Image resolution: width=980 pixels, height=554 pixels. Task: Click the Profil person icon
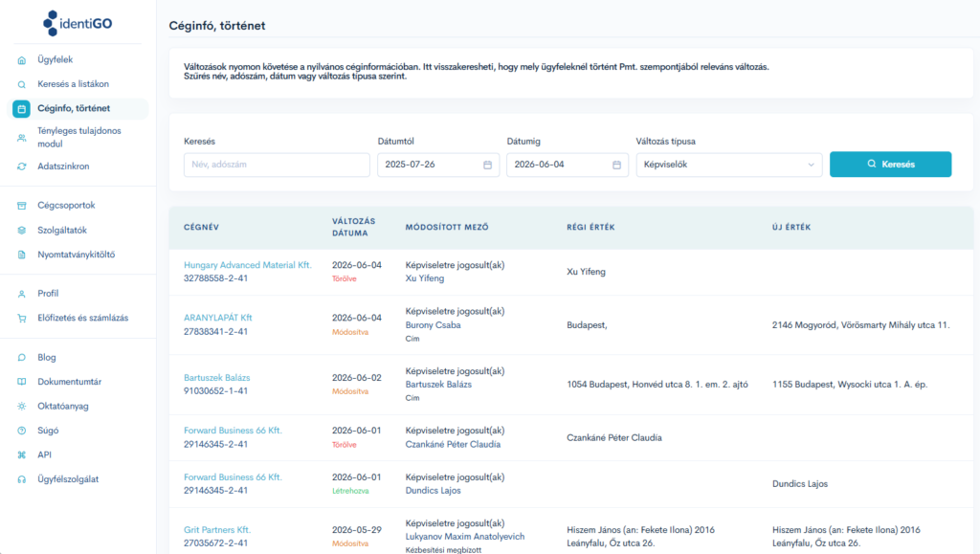click(x=22, y=294)
